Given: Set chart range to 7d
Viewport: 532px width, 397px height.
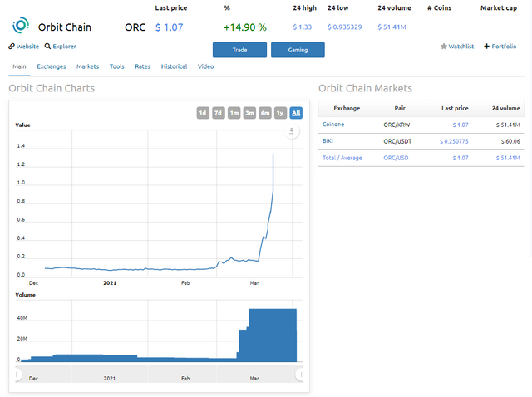Looking at the screenshot, I should pyautogui.click(x=219, y=113).
